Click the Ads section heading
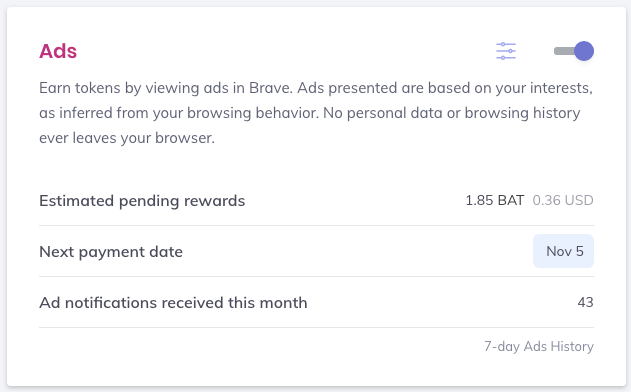The height and width of the screenshot is (392, 631). tap(58, 51)
